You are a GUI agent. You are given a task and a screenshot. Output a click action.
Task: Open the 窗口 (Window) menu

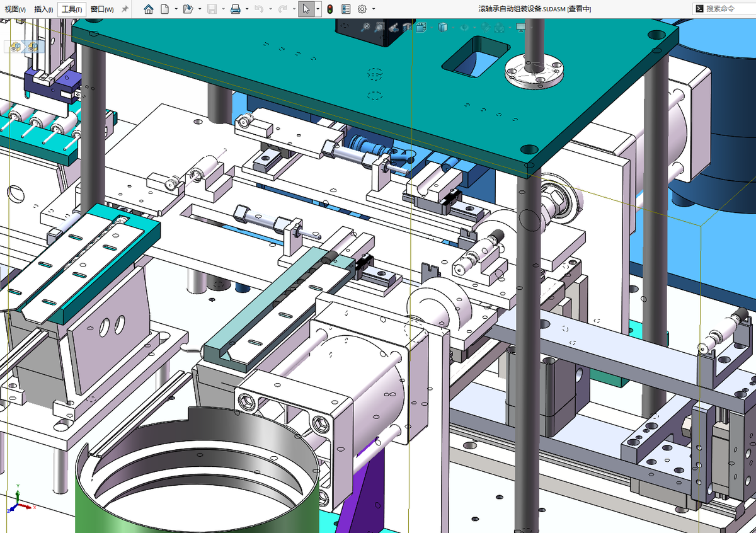tap(102, 9)
